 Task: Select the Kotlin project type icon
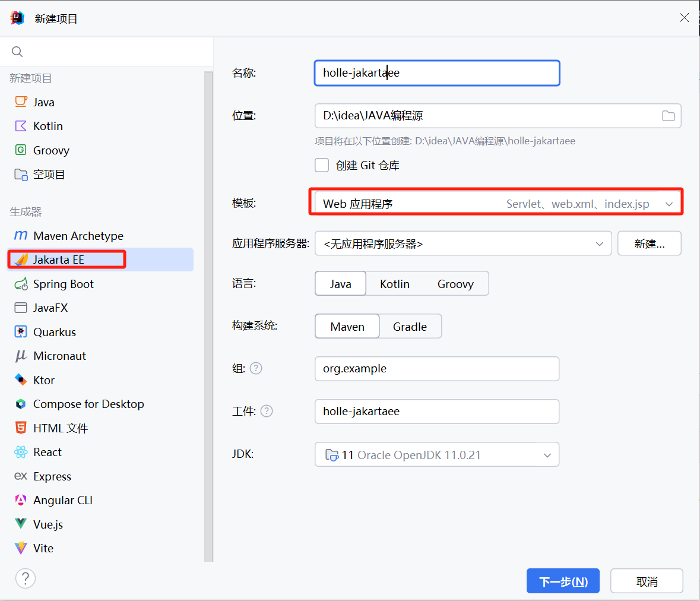(21, 126)
